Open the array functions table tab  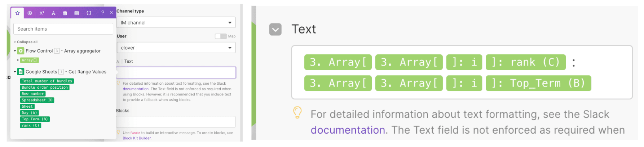(77, 13)
